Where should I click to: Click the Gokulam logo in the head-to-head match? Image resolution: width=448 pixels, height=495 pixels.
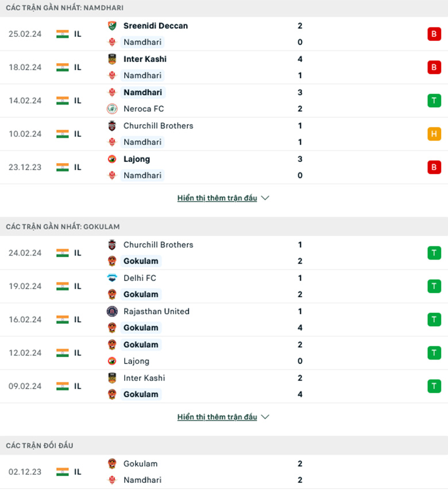pos(112,464)
